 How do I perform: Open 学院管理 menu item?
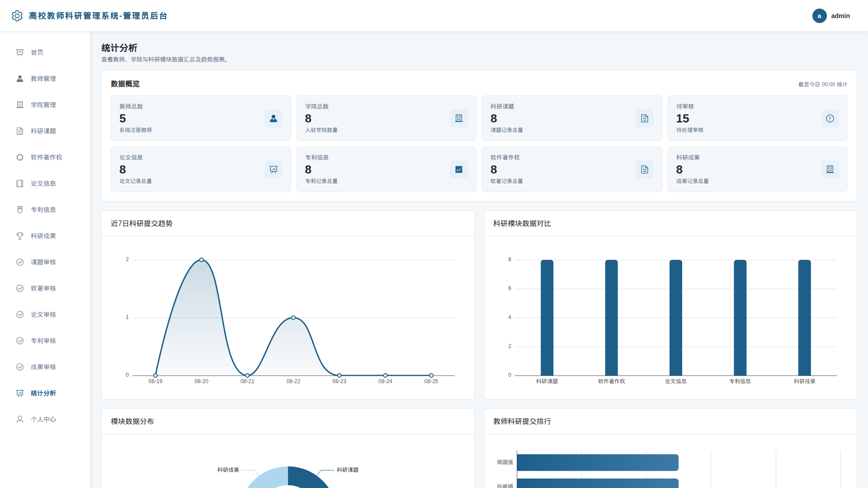point(45,105)
